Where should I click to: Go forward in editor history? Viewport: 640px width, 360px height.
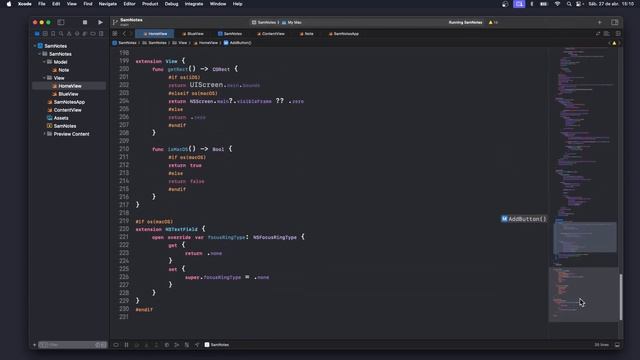131,34
